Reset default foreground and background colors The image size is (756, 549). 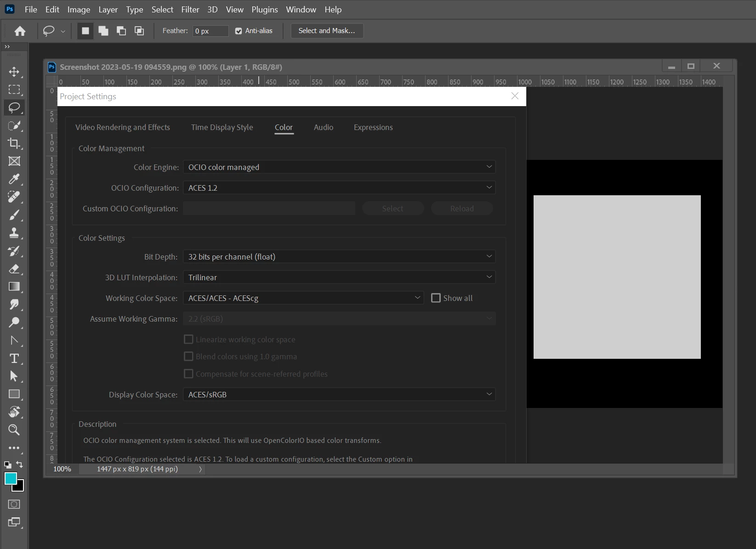click(x=8, y=464)
